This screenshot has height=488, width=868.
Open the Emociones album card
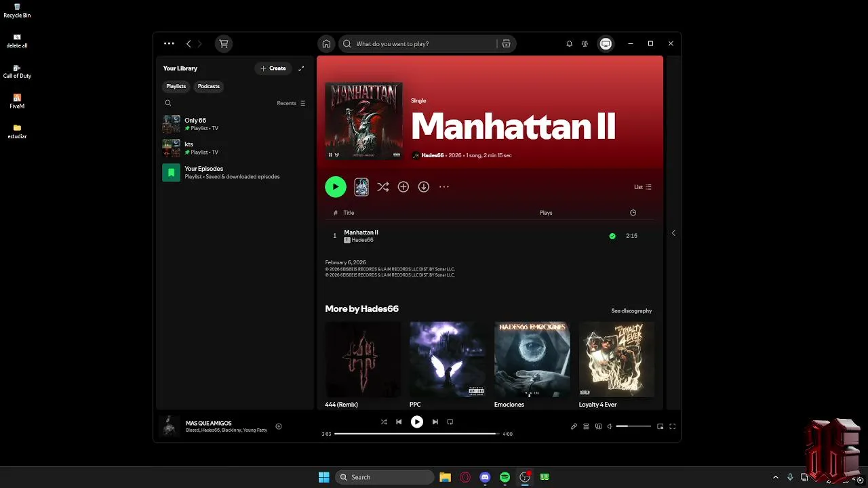point(532,365)
